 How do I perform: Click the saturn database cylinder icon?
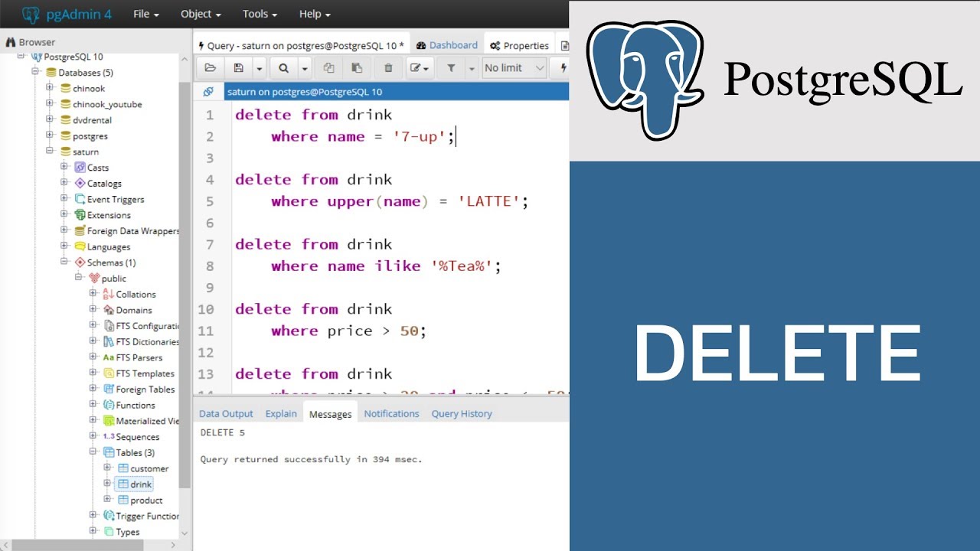[x=66, y=152]
